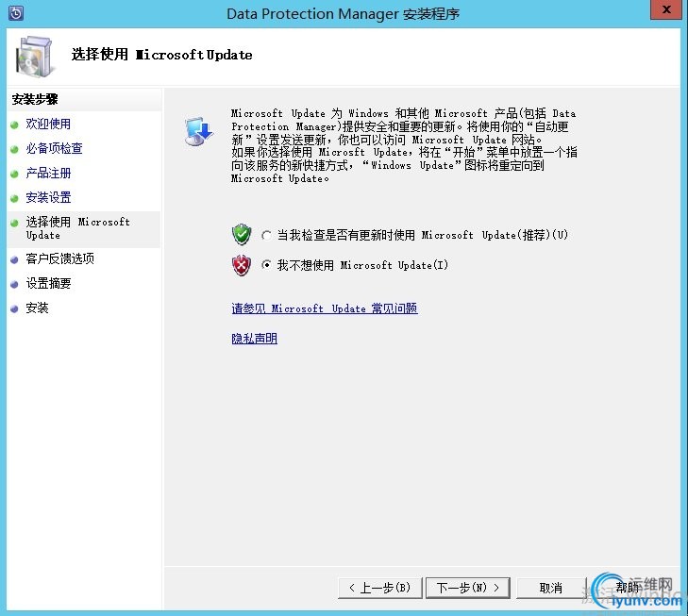Image resolution: width=688 pixels, height=616 pixels.
Task: Click the purple bullet beside 客户反馈选项
Action: tap(14, 259)
